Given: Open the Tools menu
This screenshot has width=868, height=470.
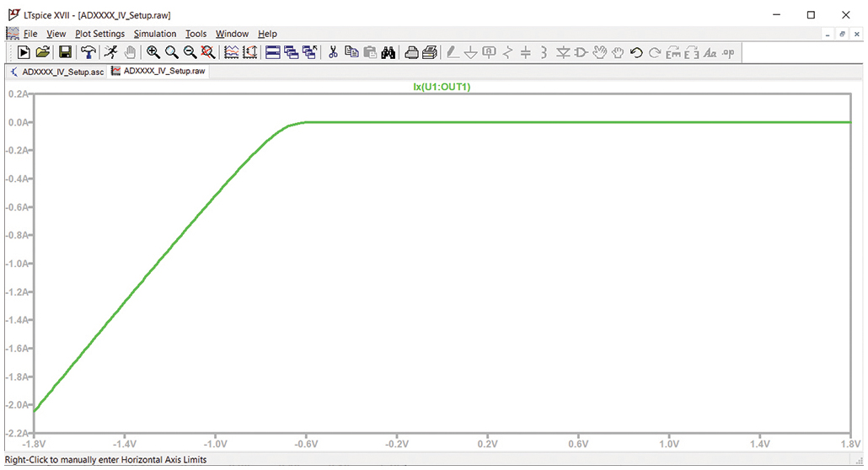Looking at the screenshot, I should [196, 34].
